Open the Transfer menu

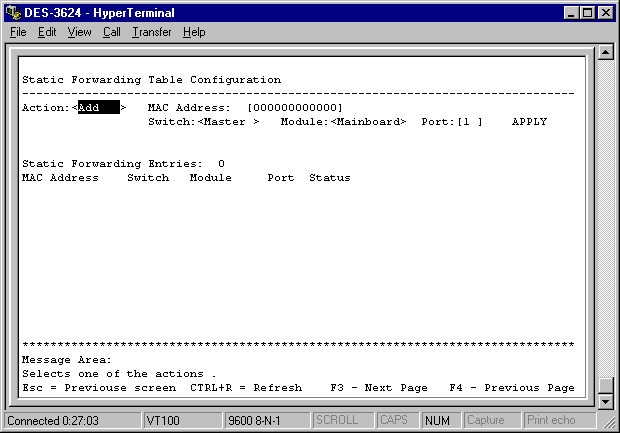click(151, 32)
